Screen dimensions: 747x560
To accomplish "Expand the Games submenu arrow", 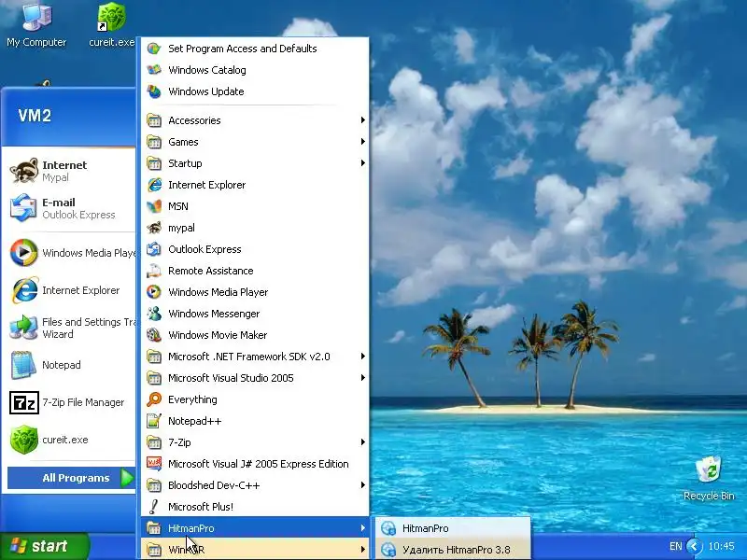I will 363,142.
